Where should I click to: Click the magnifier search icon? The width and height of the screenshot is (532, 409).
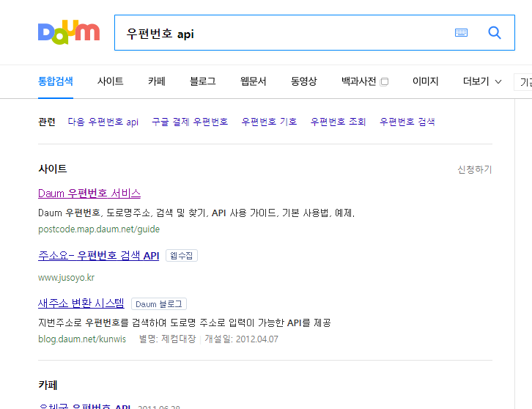click(495, 32)
